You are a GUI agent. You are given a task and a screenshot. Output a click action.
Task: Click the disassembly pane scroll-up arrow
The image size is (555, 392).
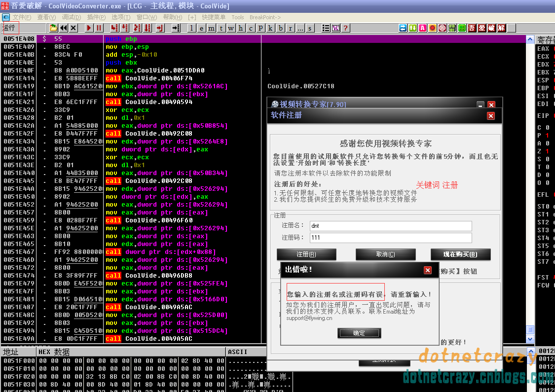[530, 39]
